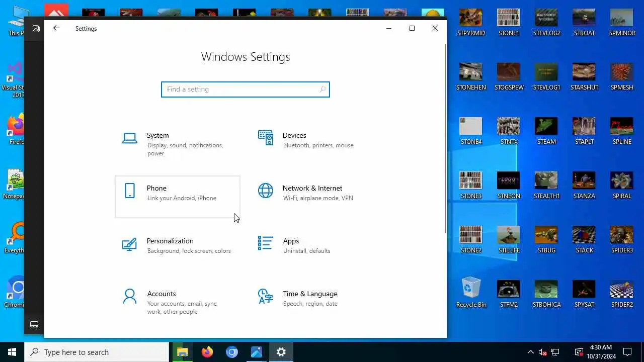Select the STACK desktop icon
Viewport: 644px width, 362px height.
point(584,240)
